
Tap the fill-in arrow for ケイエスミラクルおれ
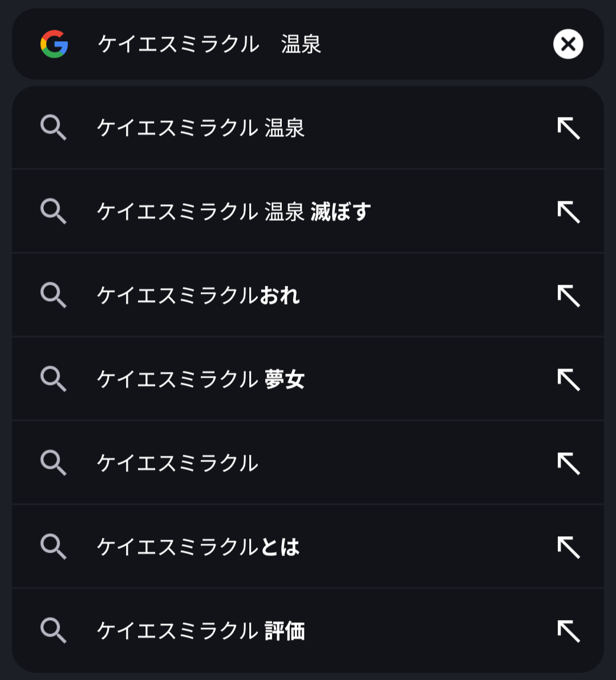[x=569, y=296]
